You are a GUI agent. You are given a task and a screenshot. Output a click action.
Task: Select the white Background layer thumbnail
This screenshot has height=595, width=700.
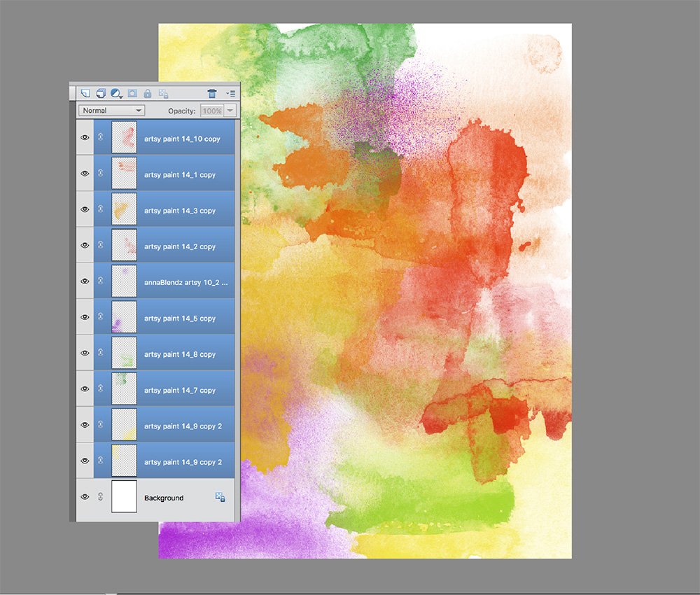[124, 496]
